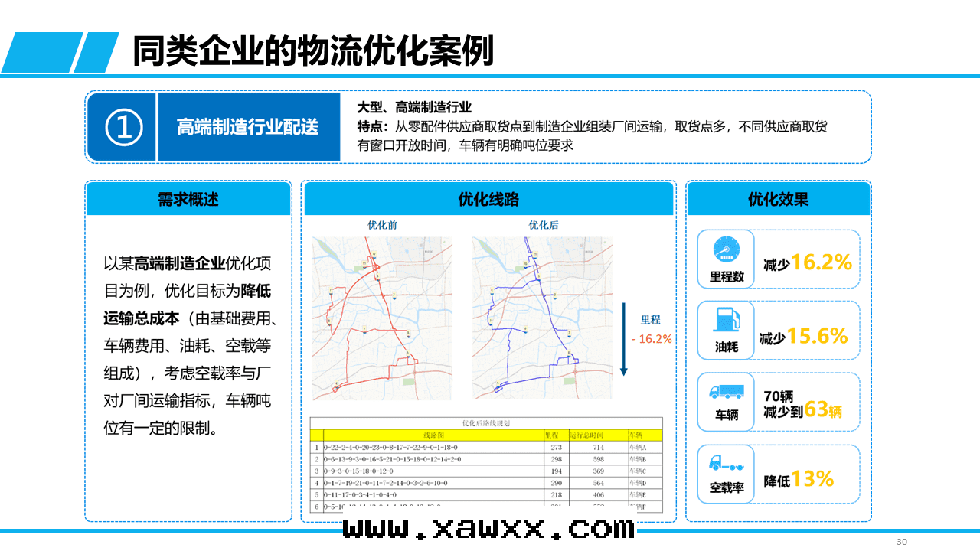Click the empty-load trailer truck icon
Screen dimensions: 980x551
click(x=726, y=464)
